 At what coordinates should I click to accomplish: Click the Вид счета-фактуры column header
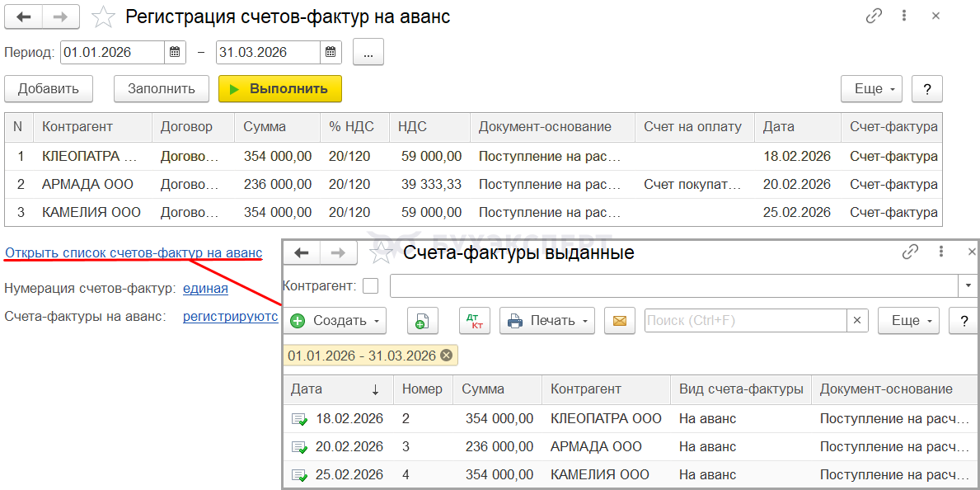741,389
